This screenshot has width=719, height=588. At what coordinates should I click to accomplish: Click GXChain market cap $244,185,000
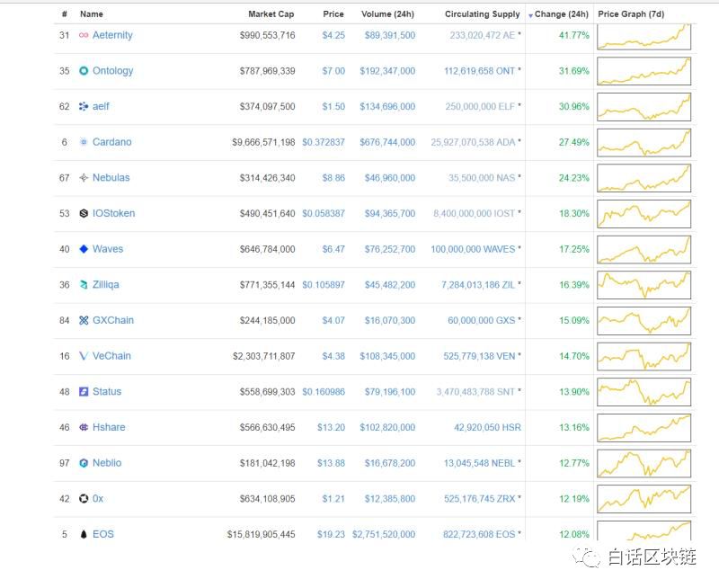point(267,320)
